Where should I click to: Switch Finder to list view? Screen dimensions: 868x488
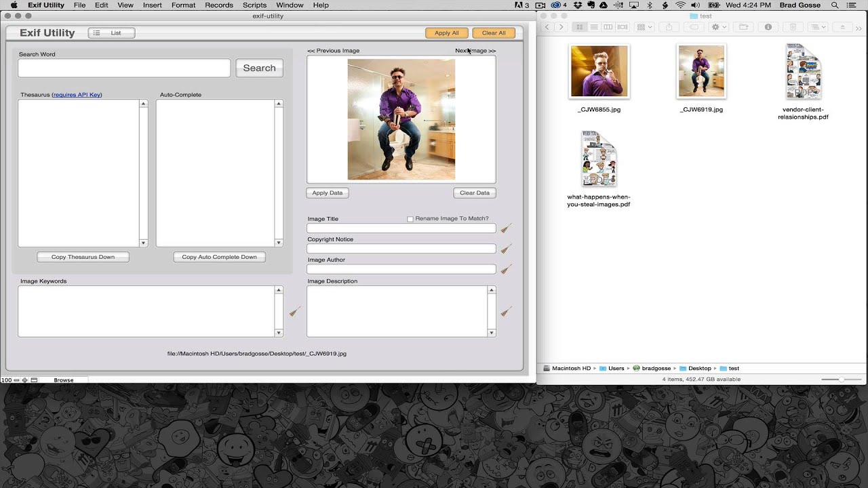tap(594, 27)
